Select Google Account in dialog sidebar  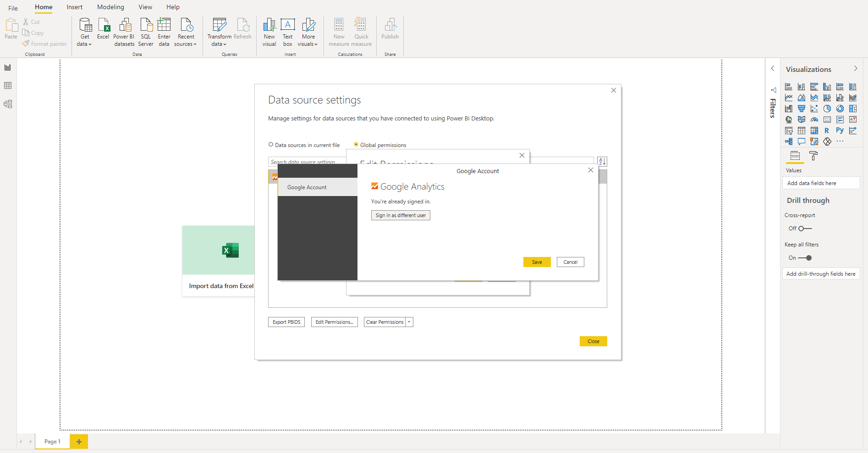pos(318,187)
